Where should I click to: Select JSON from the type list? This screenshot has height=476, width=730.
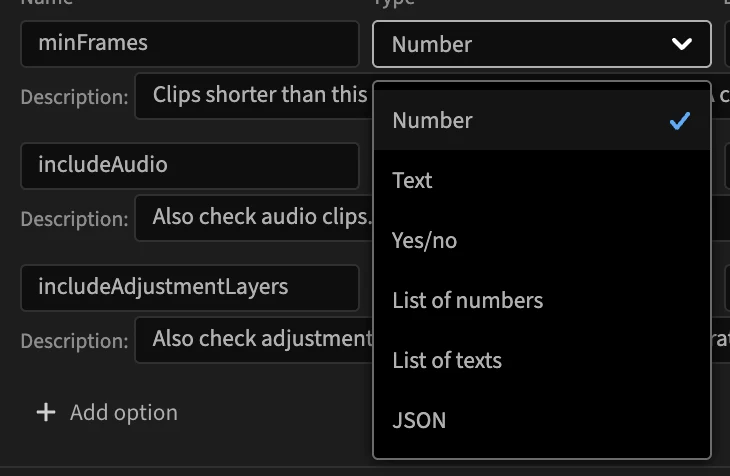(x=542, y=420)
